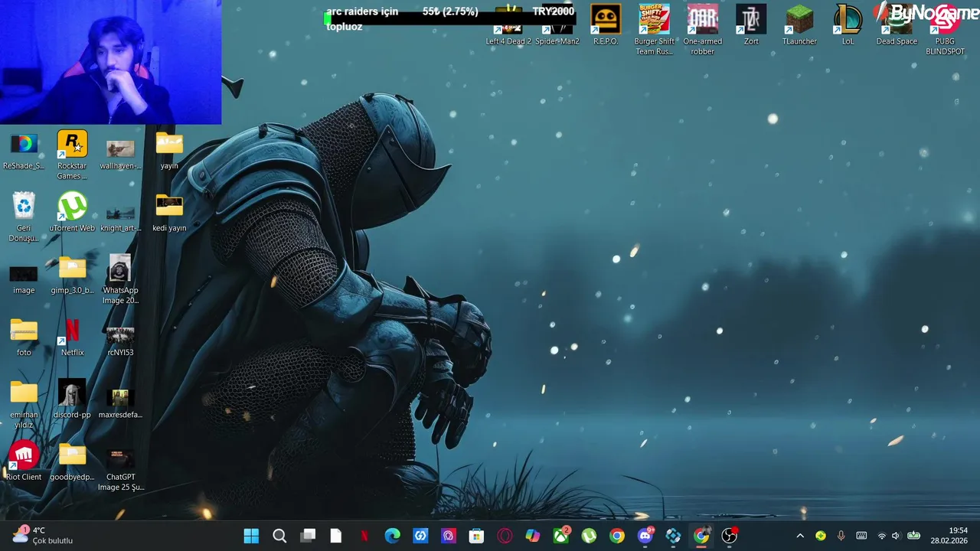Select the Zort desktop icon

[751, 25]
